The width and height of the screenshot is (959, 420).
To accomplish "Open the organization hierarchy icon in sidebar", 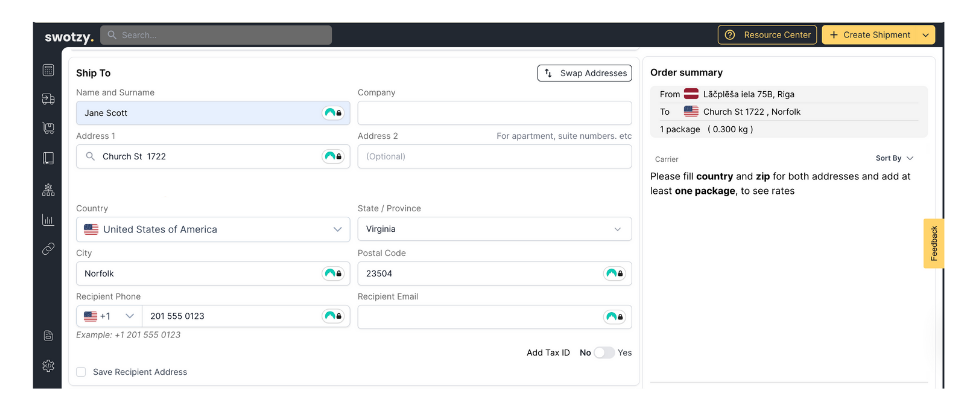I will [x=48, y=190].
